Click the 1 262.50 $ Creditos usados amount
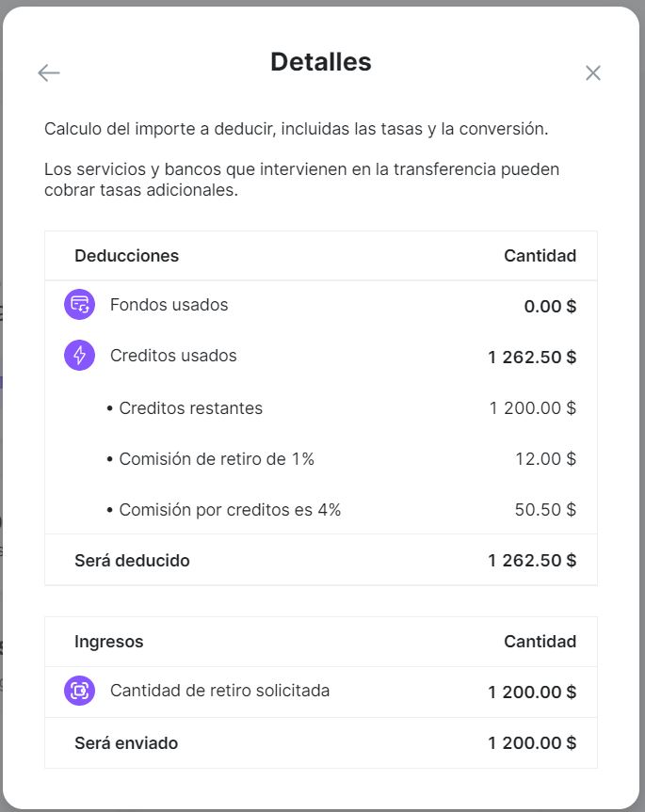Screen dimensions: 645x812 532,357
